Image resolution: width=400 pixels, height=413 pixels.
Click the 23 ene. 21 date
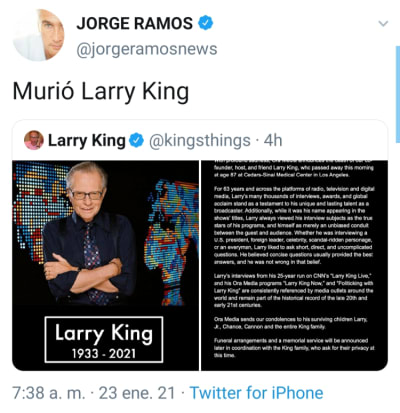(x=137, y=393)
